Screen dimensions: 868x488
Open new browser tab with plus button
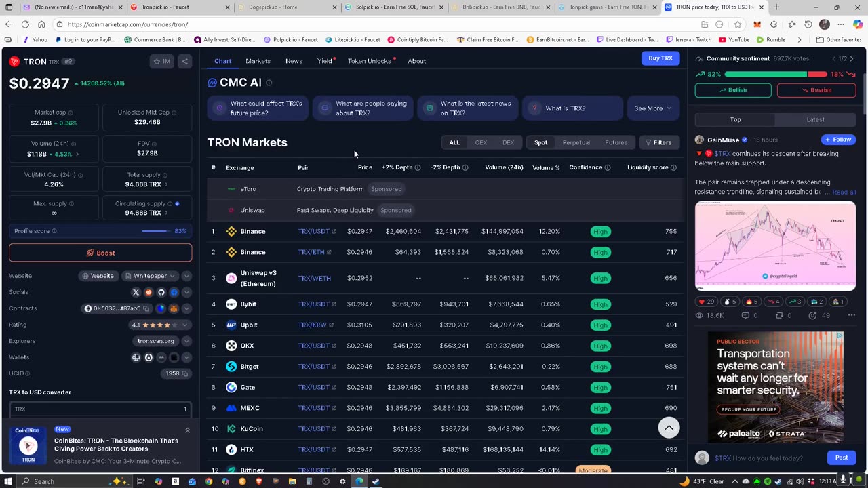tap(776, 7)
